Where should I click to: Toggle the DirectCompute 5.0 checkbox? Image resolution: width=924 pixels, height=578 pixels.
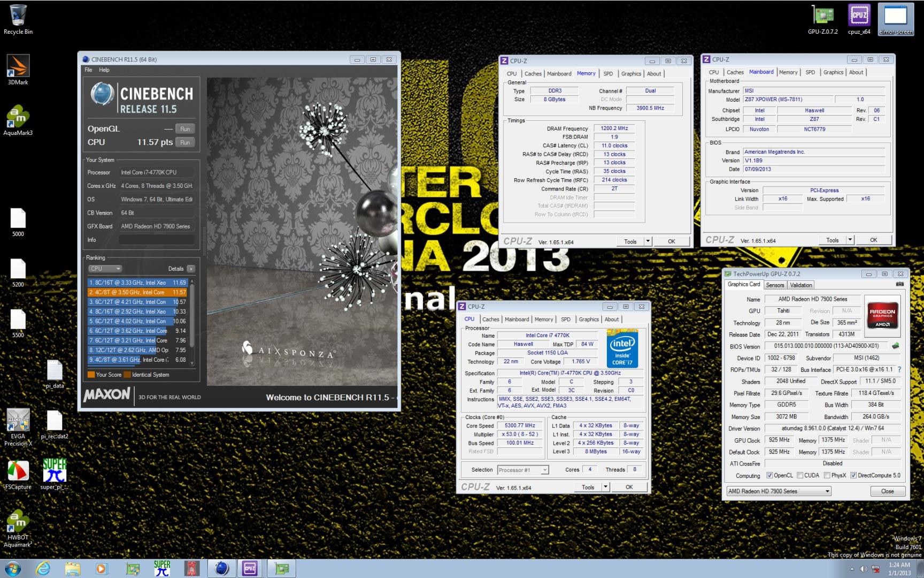pos(853,475)
